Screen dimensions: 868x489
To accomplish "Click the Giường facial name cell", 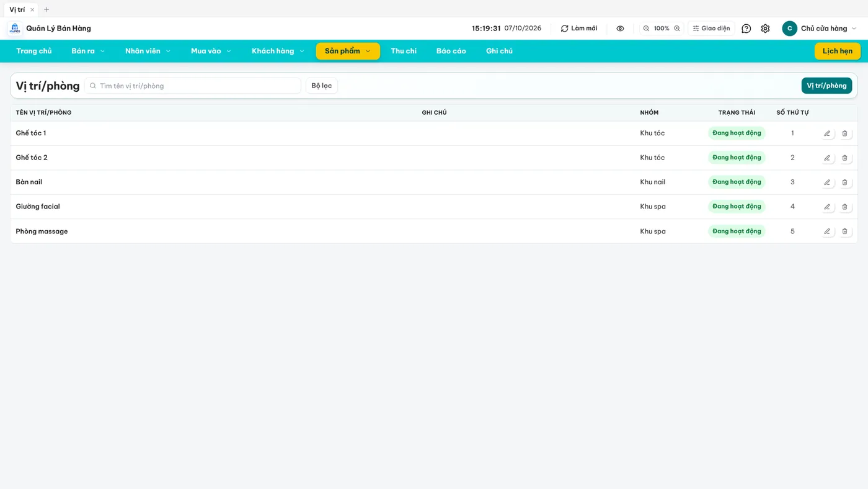I will pyautogui.click(x=38, y=207).
